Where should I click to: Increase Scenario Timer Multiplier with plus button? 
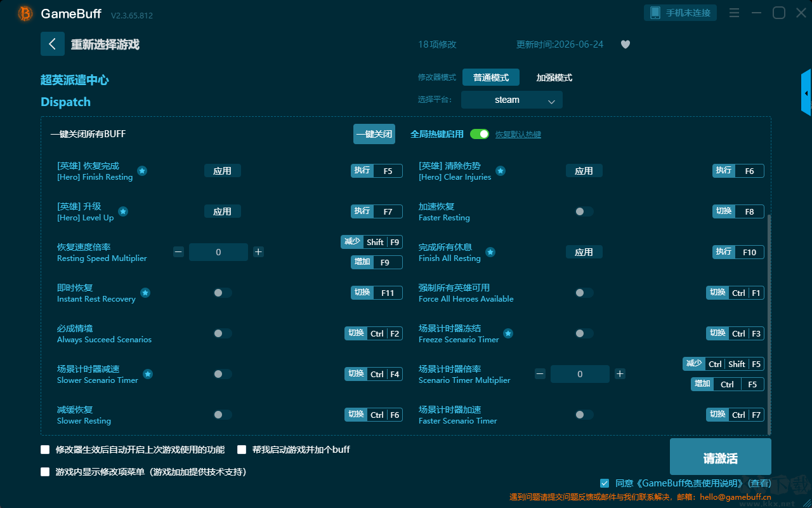pyautogui.click(x=620, y=374)
